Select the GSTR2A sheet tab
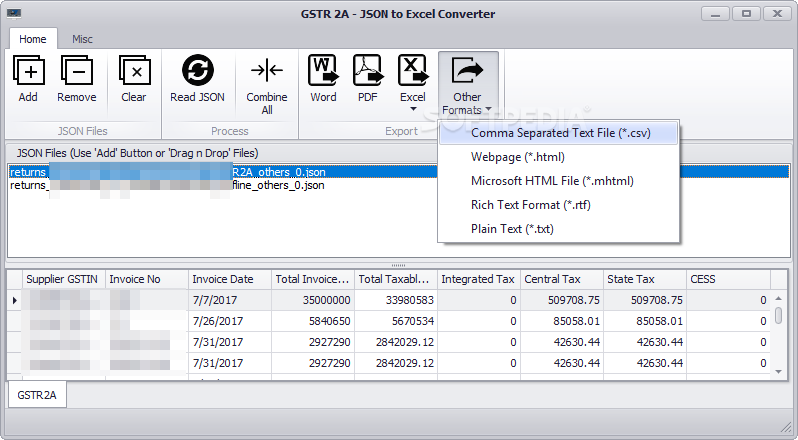The height and width of the screenshot is (440, 798). coord(37,395)
